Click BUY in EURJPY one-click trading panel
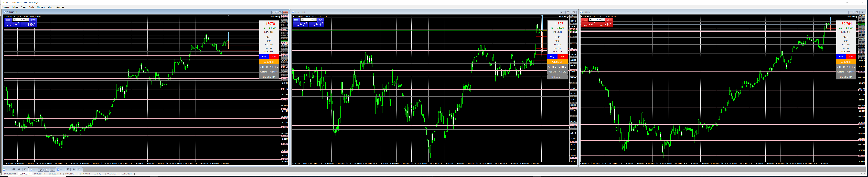 pos(609,20)
